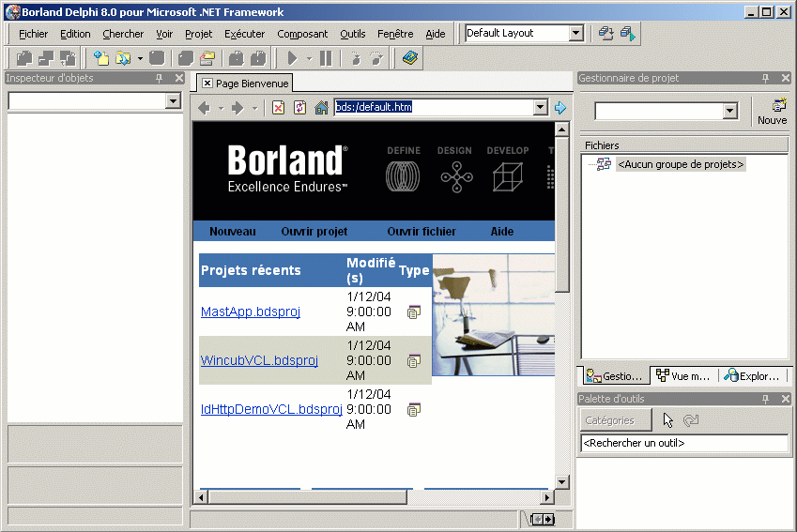
Task: Click Ouvrir fichier link on welcome page
Action: pyautogui.click(x=421, y=231)
